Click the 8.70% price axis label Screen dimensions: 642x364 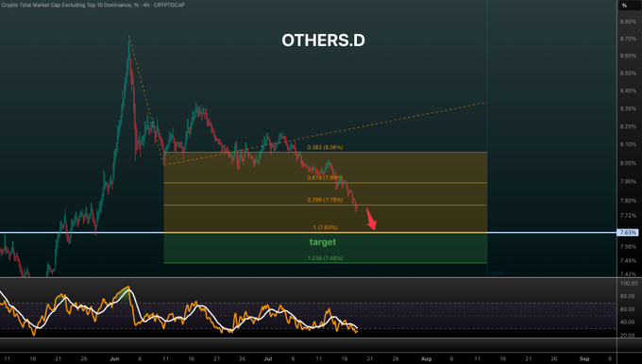(628, 39)
